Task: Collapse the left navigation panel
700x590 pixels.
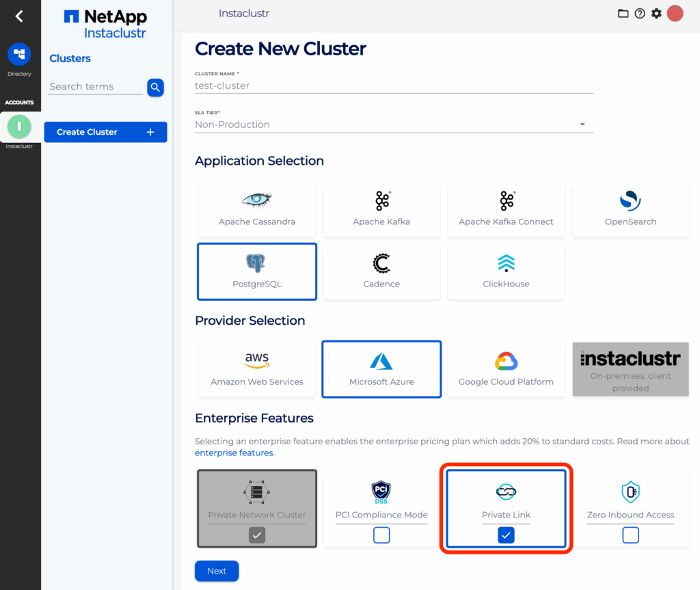Action: 20,15
